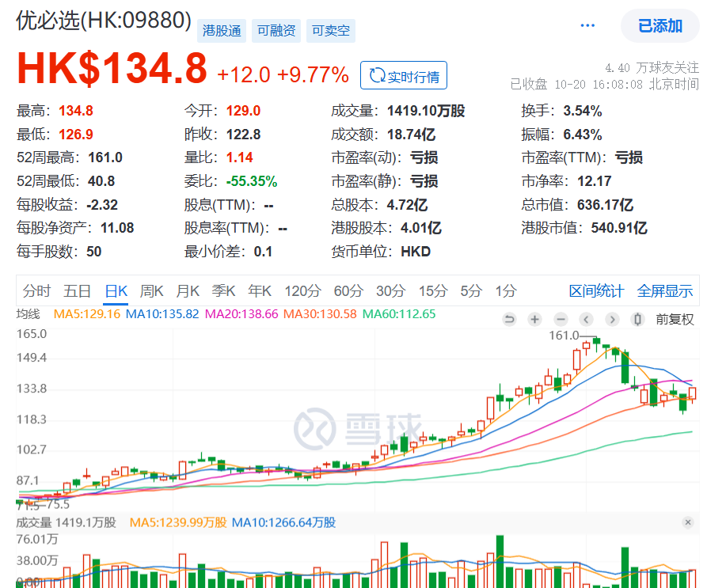The width and height of the screenshot is (707, 588).
Task: Click the 161.0 high marker on chart
Action: pyautogui.click(x=564, y=336)
